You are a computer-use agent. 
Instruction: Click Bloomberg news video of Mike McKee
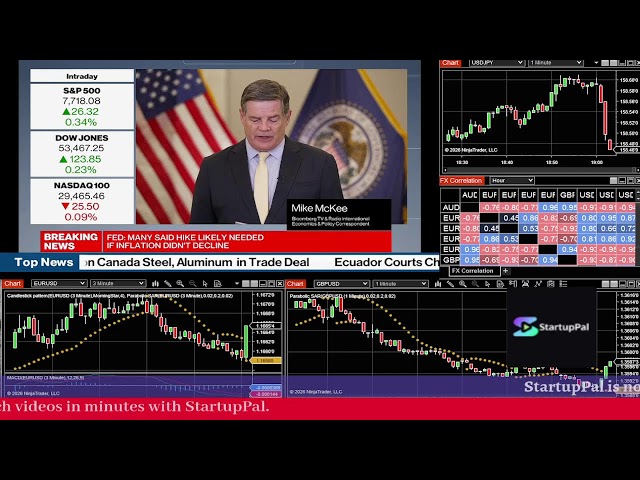[271, 147]
